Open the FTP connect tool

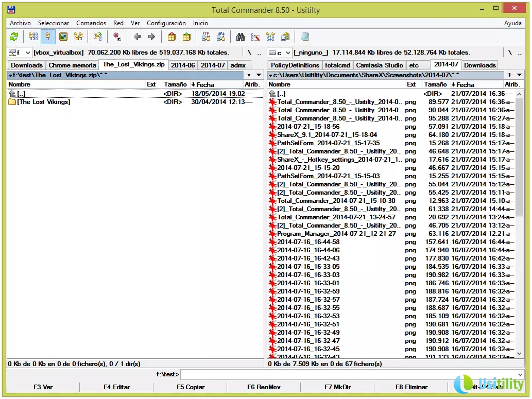click(206, 37)
